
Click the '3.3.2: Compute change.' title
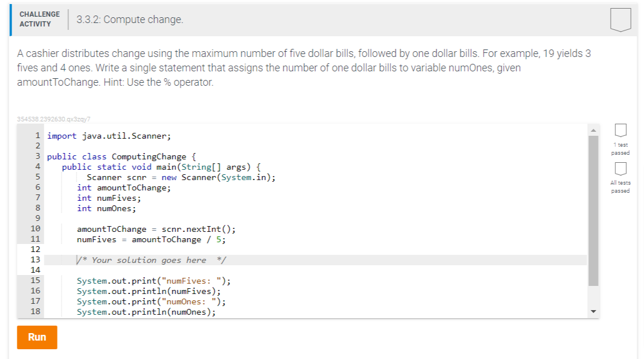130,20
